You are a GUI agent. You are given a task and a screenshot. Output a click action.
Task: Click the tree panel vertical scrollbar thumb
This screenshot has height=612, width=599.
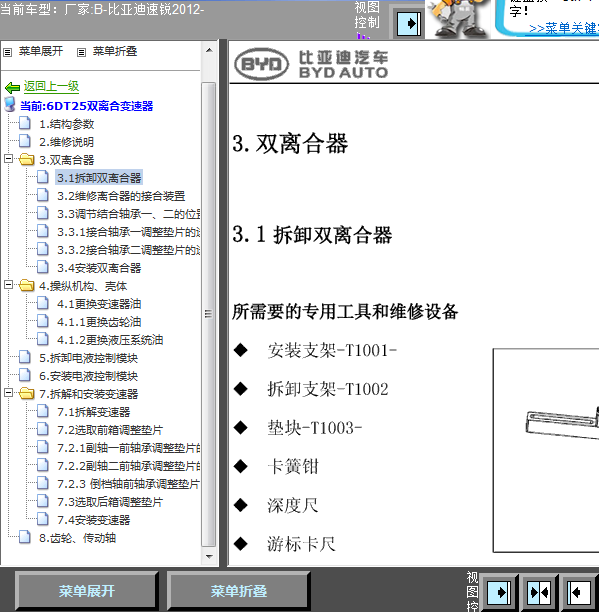209,314
